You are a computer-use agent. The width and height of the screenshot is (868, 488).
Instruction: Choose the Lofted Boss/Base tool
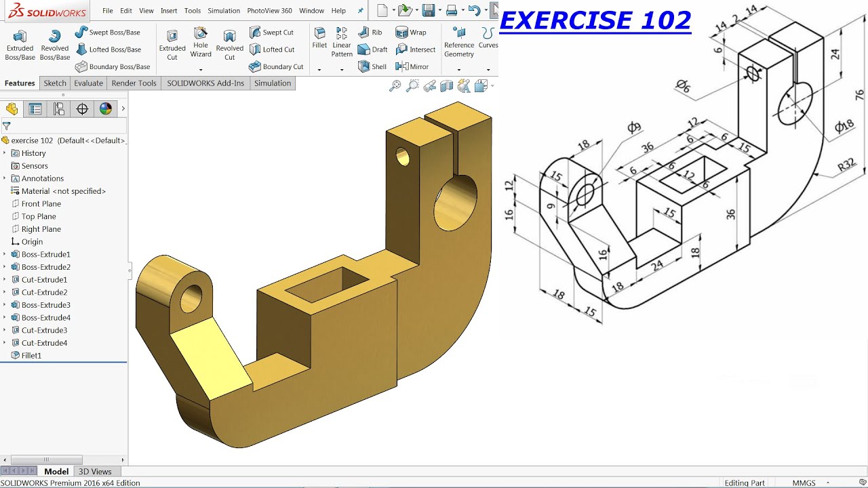point(108,49)
